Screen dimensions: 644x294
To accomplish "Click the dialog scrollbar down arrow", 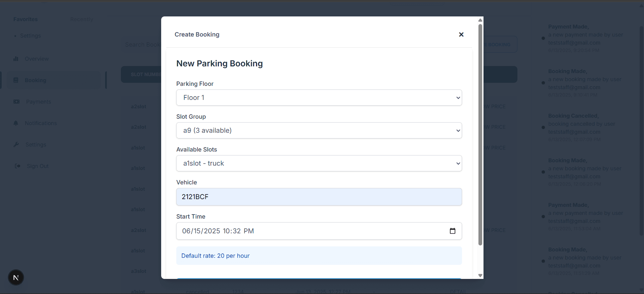I will coord(480,276).
